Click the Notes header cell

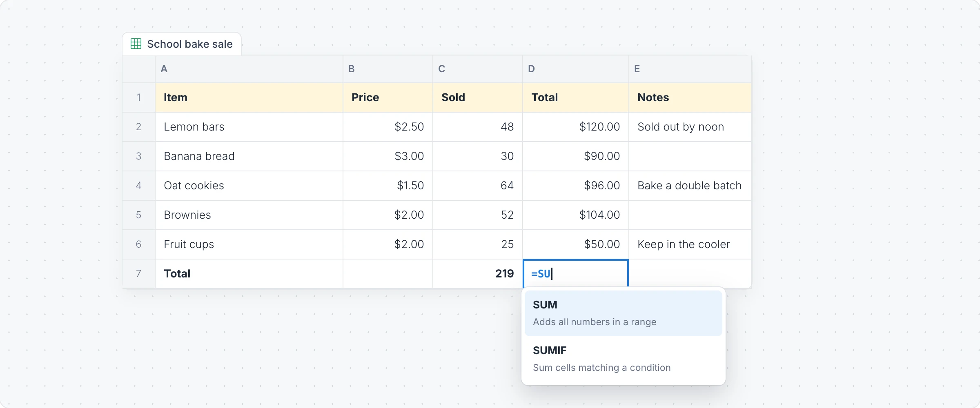pyautogui.click(x=690, y=98)
